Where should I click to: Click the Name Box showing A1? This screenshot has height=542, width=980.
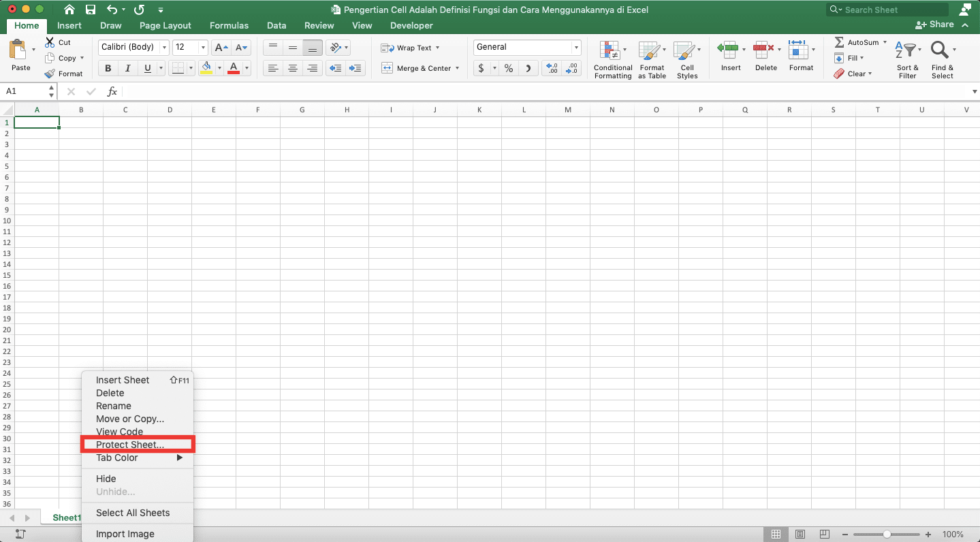point(29,91)
